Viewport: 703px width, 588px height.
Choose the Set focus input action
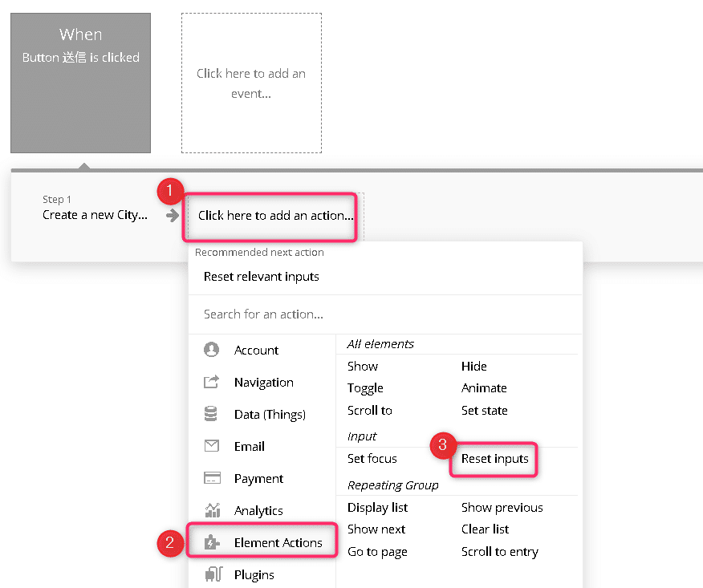pos(372,459)
